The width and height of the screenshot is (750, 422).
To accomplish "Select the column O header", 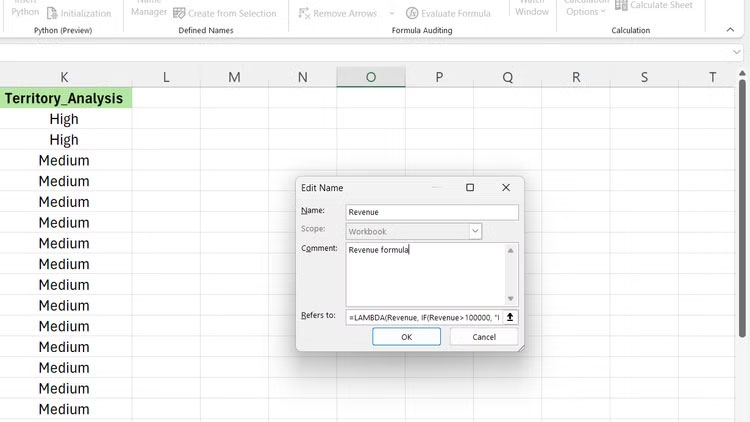I will coord(371,77).
